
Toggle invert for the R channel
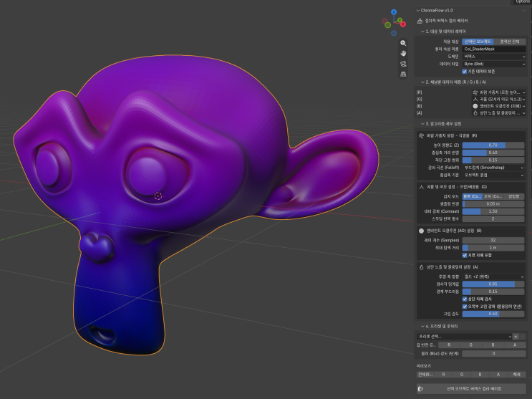coord(449,345)
